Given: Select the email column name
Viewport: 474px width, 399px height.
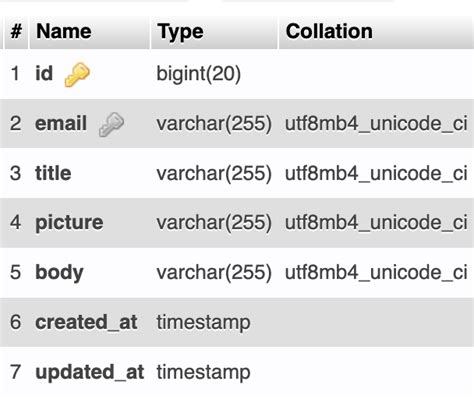Looking at the screenshot, I should [x=61, y=123].
